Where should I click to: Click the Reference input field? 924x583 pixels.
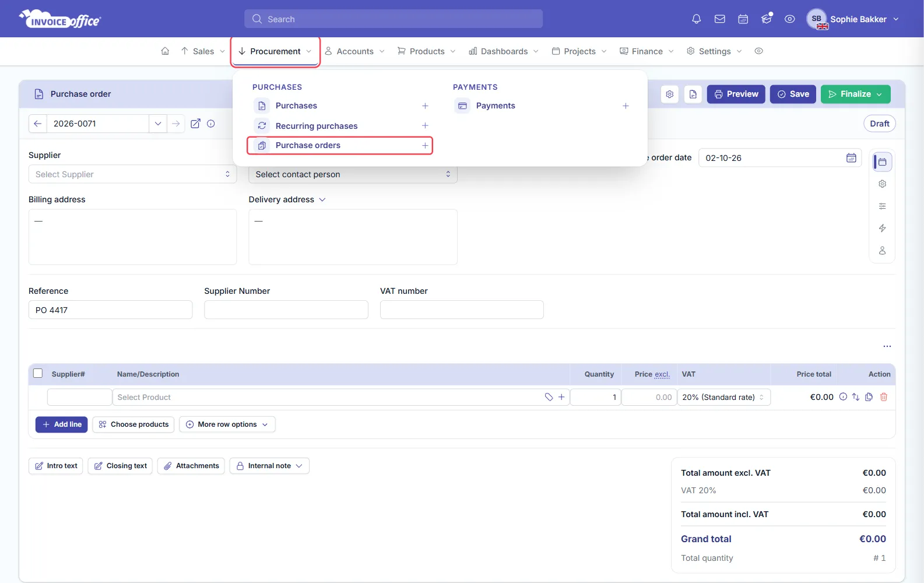click(x=110, y=310)
